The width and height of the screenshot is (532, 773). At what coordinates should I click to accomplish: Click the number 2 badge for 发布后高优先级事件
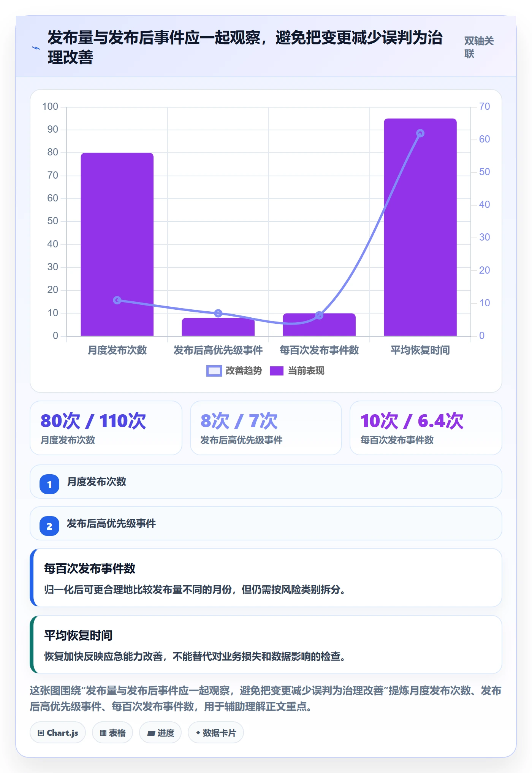tap(49, 526)
